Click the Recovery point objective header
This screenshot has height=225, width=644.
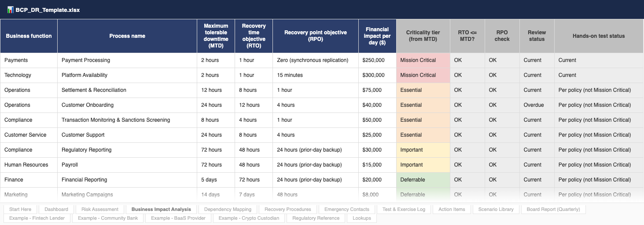point(316,36)
